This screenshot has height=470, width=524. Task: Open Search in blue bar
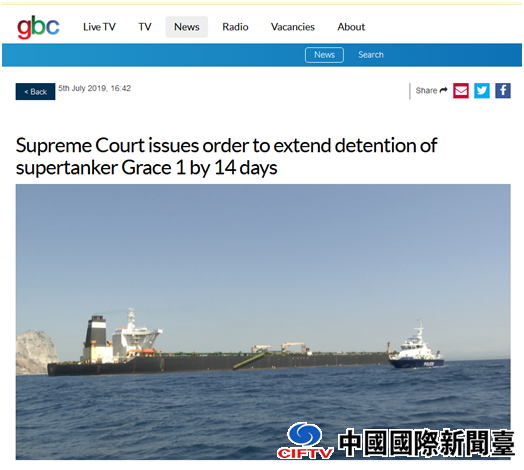point(371,55)
